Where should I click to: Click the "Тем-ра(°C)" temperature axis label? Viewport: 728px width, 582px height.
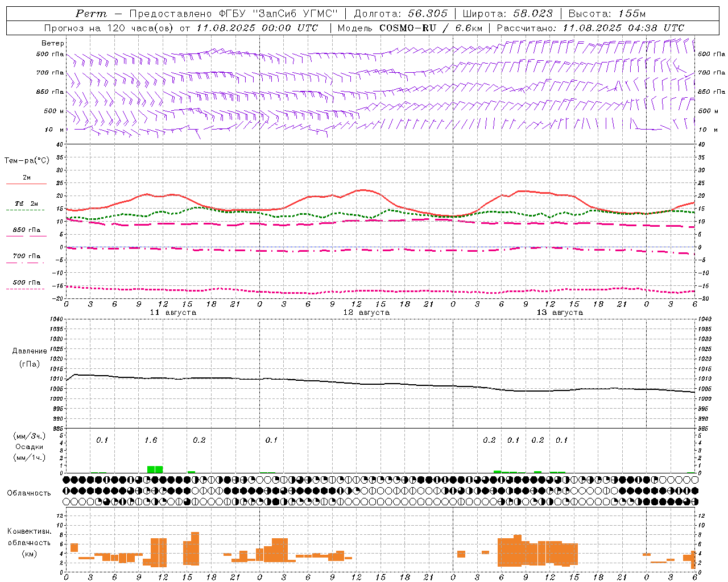[x=27, y=161]
